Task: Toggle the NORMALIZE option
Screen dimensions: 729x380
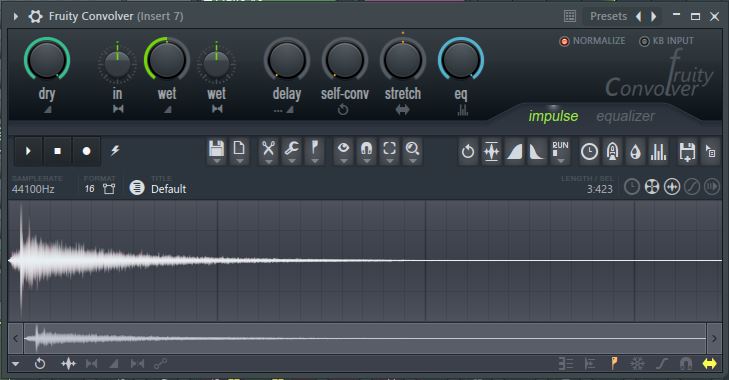Action: click(592, 41)
